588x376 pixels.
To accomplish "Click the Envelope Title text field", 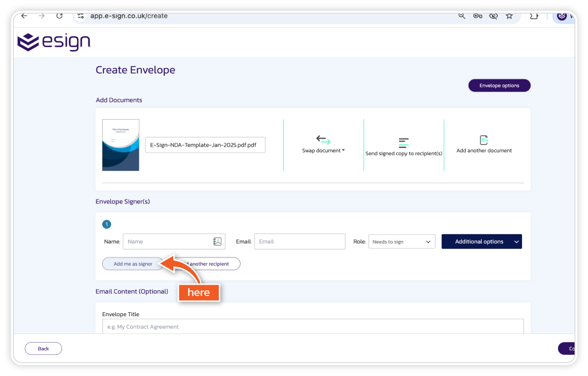I will (312, 327).
